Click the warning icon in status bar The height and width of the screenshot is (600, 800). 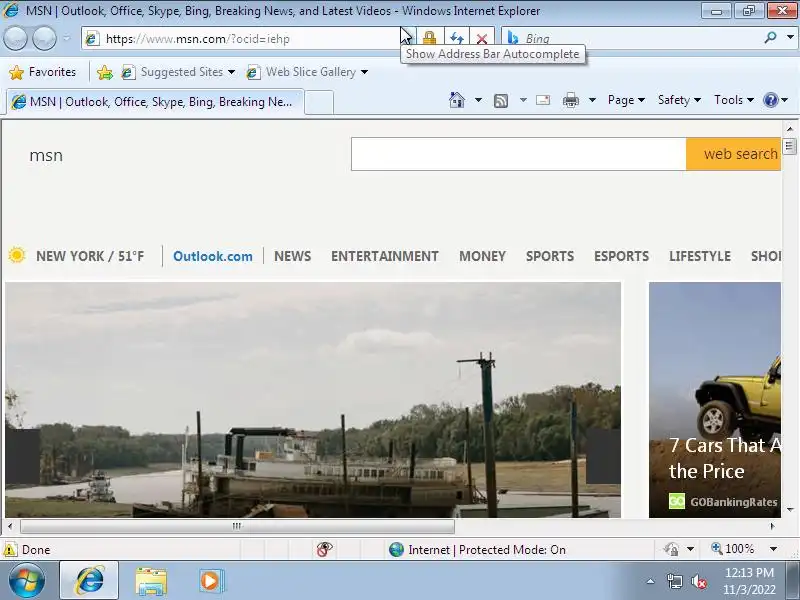(10, 549)
